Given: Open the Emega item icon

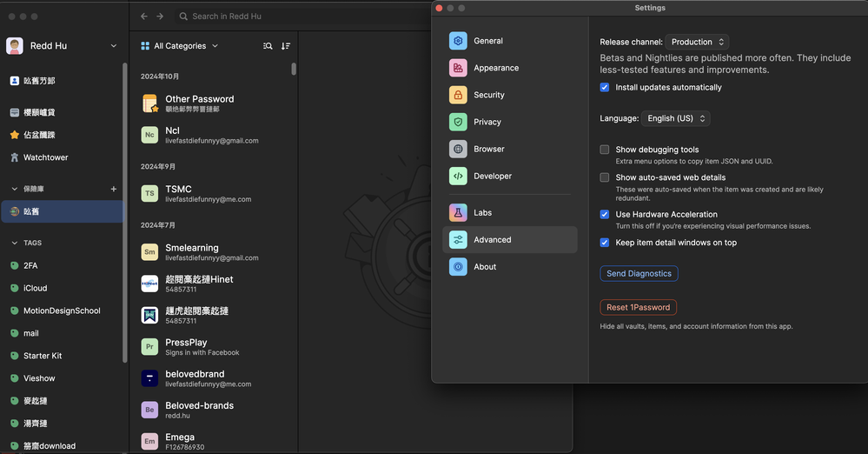Looking at the screenshot, I should pos(149,441).
